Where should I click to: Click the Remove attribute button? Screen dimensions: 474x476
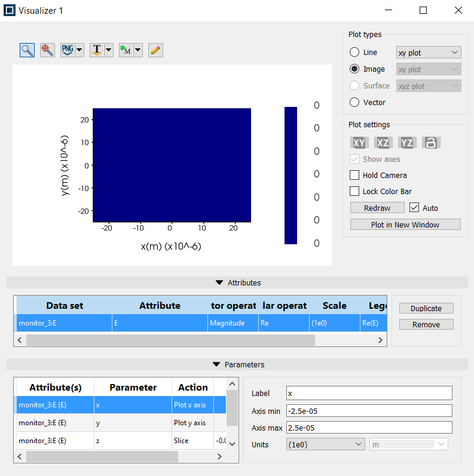pos(426,324)
